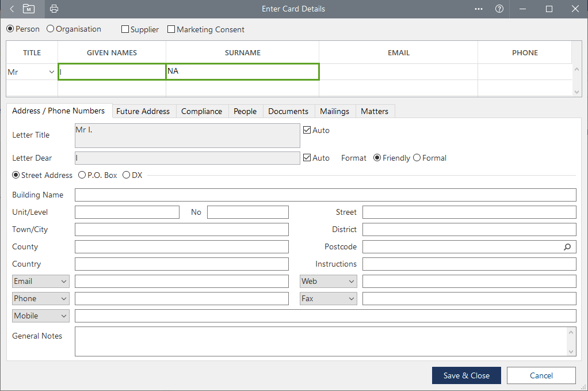Image resolution: width=588 pixels, height=391 pixels.
Task: Enable the Supplier checkbox
Action: click(x=125, y=29)
